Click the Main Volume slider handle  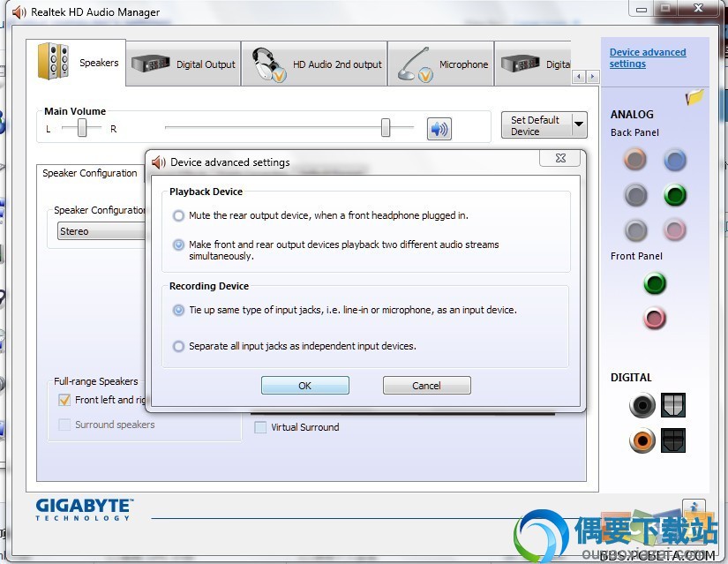click(x=386, y=127)
